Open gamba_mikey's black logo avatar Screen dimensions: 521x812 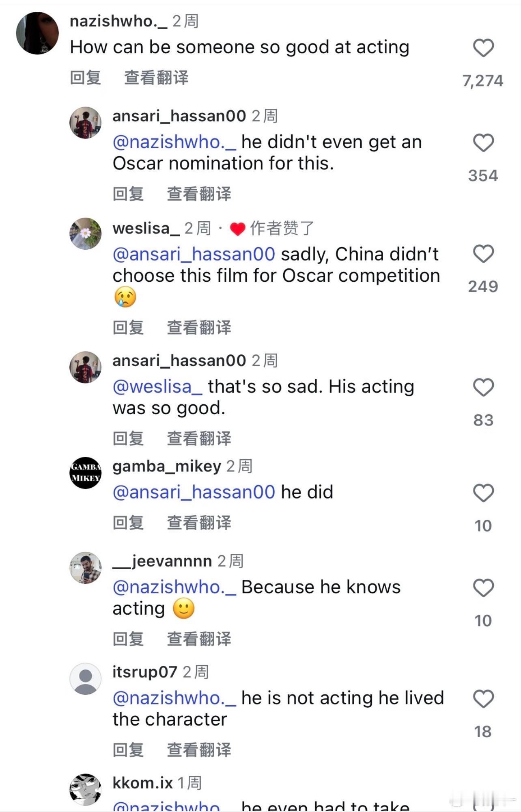tap(85, 473)
